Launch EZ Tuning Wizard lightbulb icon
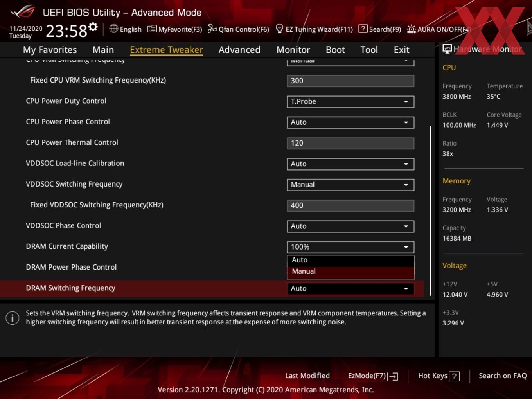The height and width of the screenshot is (399, 532). click(x=279, y=29)
